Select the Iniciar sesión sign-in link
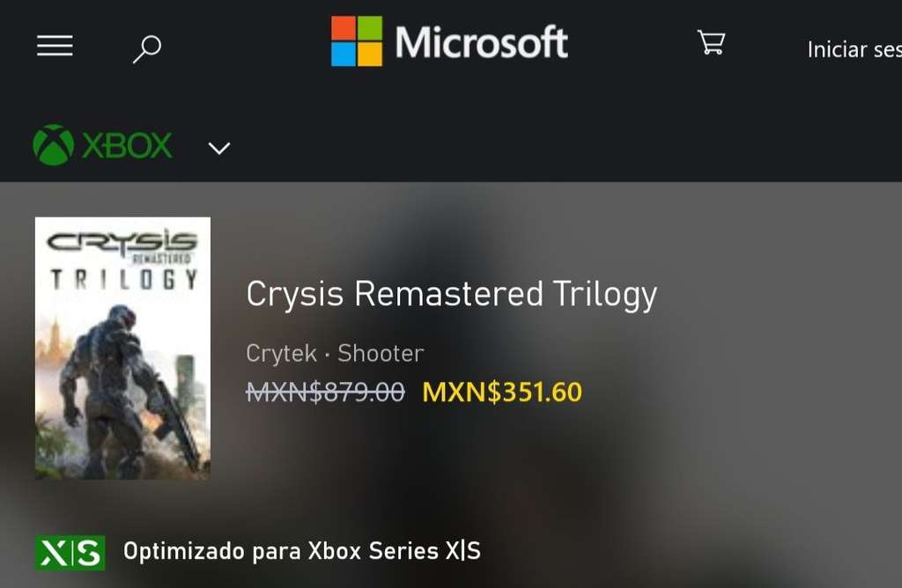902x588 pixels. tap(854, 49)
